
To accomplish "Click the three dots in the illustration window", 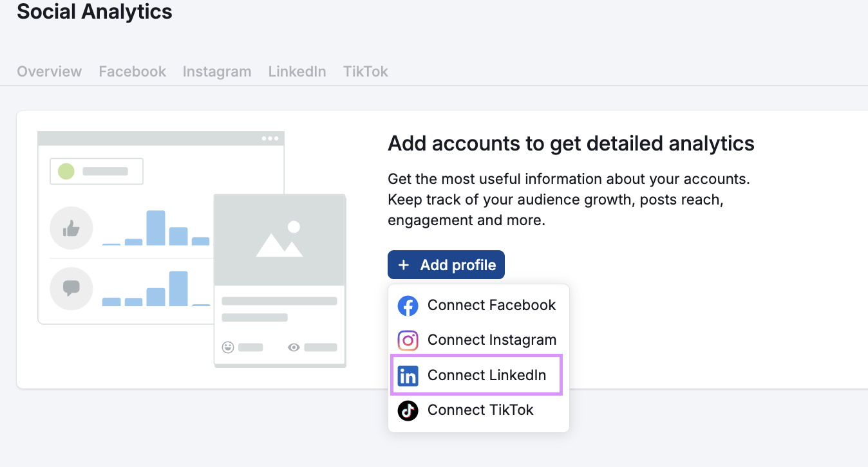I will point(270,138).
